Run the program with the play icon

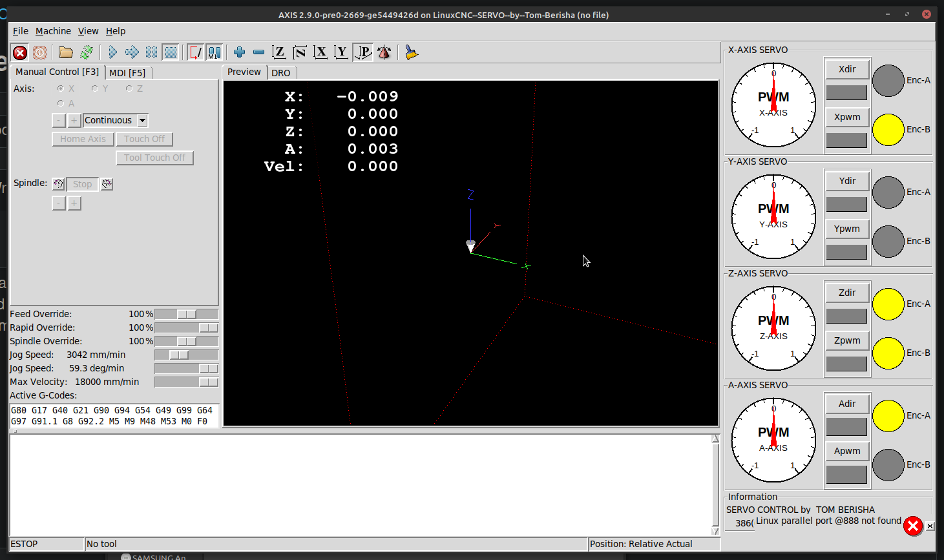click(112, 53)
